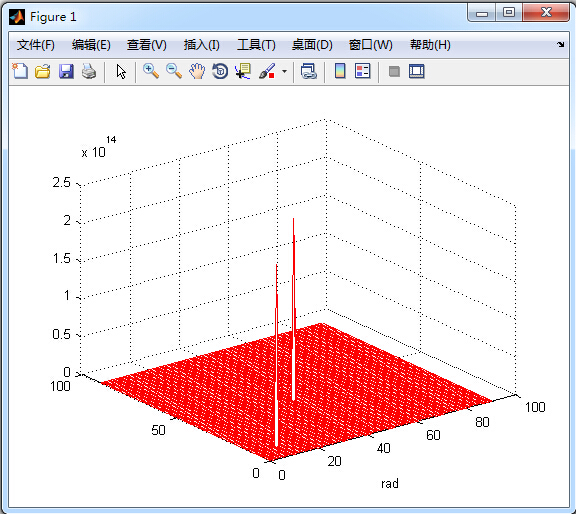Toggle the Data Cursor tool
The width and height of the screenshot is (576, 514).
pos(243,71)
